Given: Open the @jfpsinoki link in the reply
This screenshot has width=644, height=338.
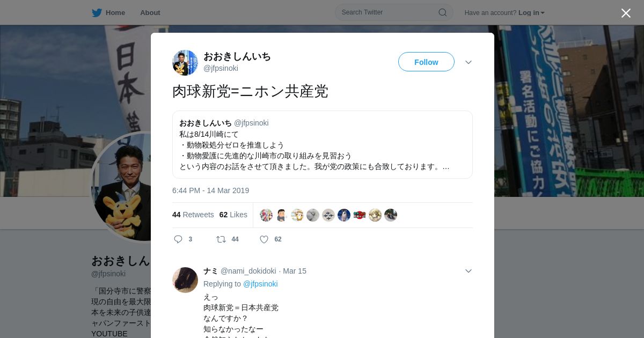Looking at the screenshot, I should [260, 284].
